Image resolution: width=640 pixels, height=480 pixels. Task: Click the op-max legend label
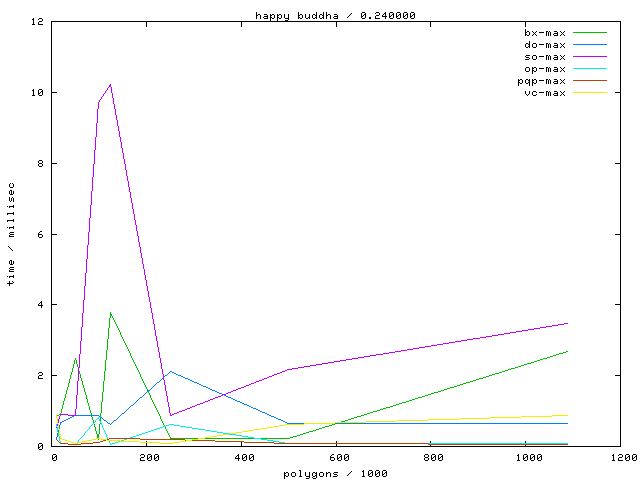pos(545,69)
